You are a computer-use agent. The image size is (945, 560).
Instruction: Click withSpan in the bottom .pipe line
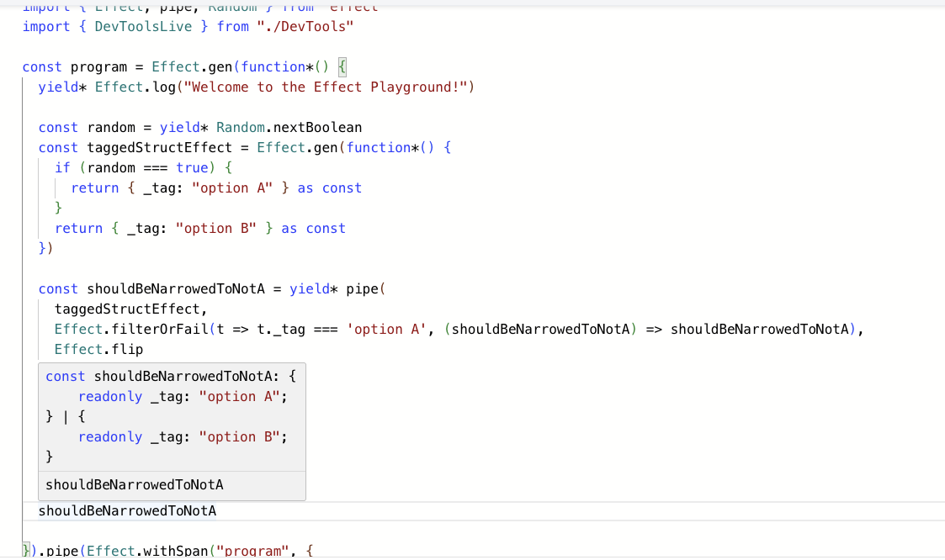coord(175,551)
